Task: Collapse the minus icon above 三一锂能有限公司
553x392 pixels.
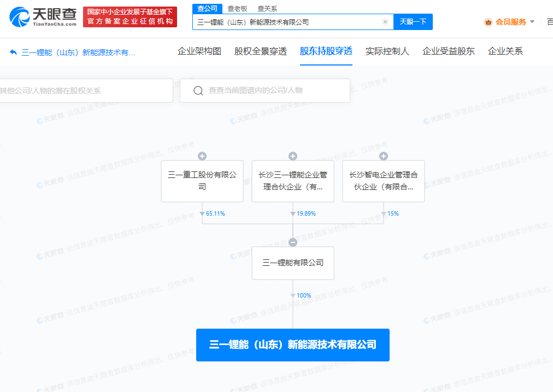Action: click(x=293, y=242)
